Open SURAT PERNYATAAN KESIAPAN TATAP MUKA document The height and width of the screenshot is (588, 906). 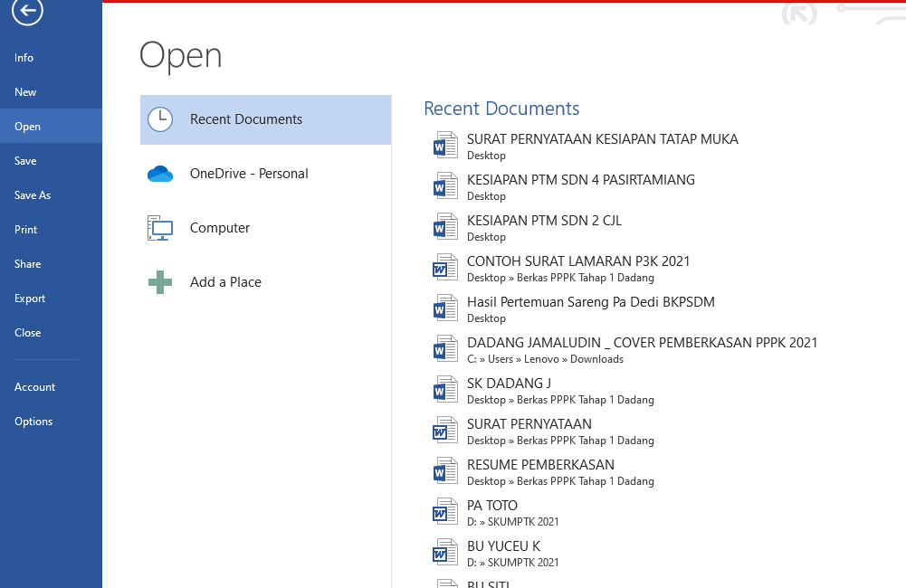coord(602,139)
